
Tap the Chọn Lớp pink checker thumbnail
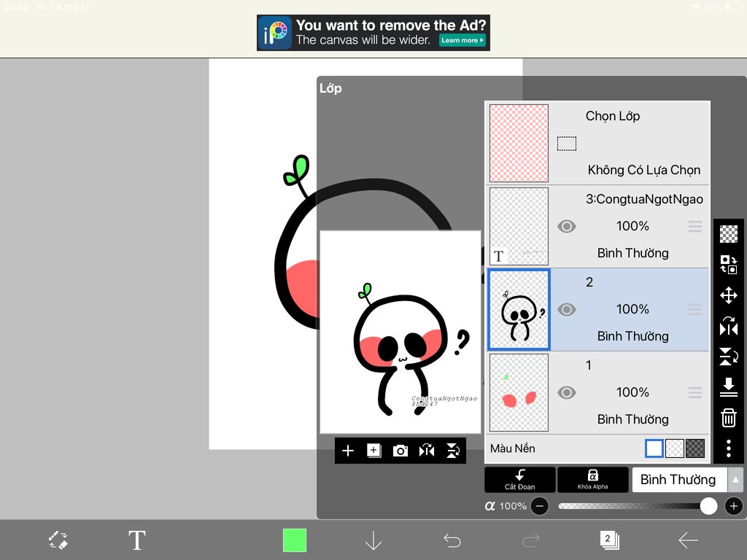tap(519, 144)
